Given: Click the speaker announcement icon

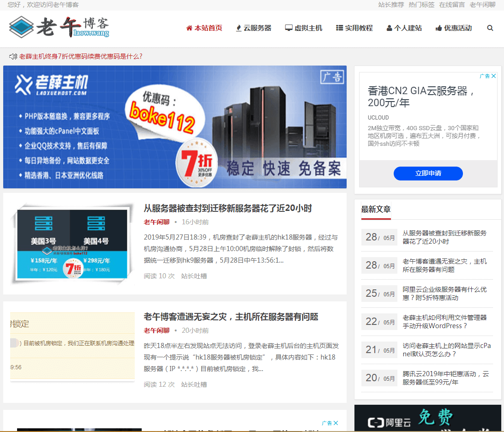Looking at the screenshot, I should point(13,57).
